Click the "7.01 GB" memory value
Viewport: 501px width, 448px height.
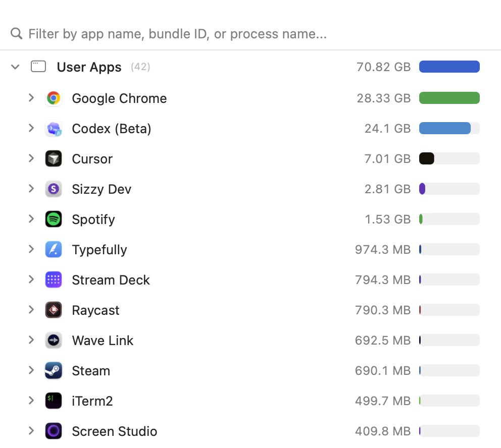pyautogui.click(x=387, y=159)
